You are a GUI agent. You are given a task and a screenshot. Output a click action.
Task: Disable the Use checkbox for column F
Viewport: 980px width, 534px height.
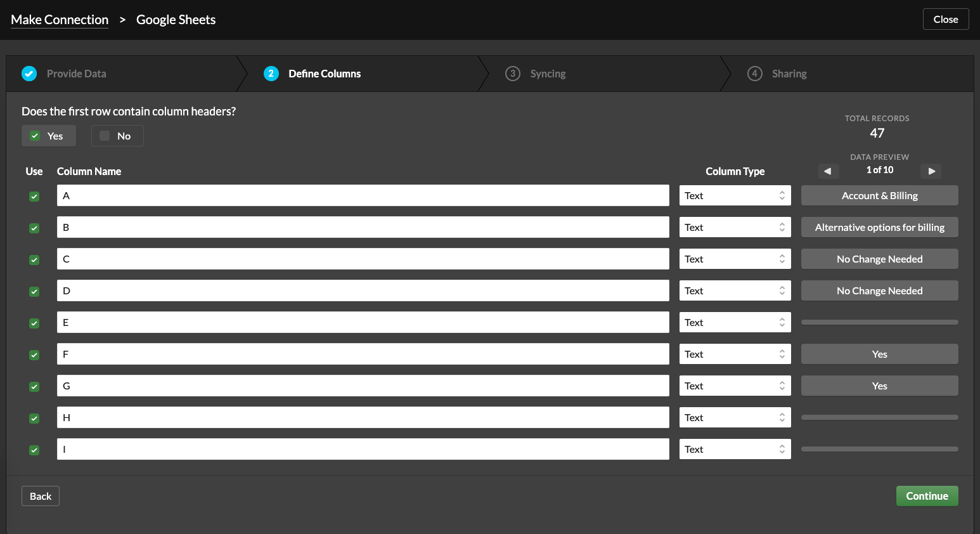coord(34,355)
